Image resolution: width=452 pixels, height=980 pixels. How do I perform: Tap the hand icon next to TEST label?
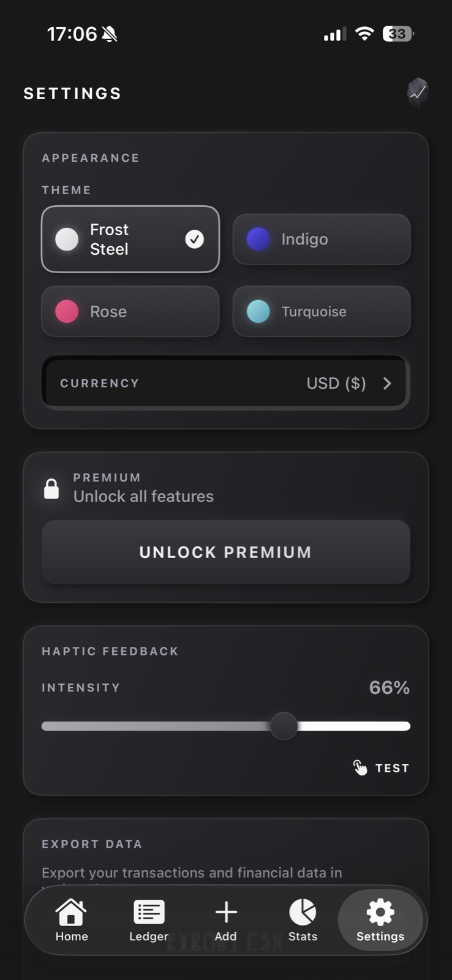click(360, 767)
